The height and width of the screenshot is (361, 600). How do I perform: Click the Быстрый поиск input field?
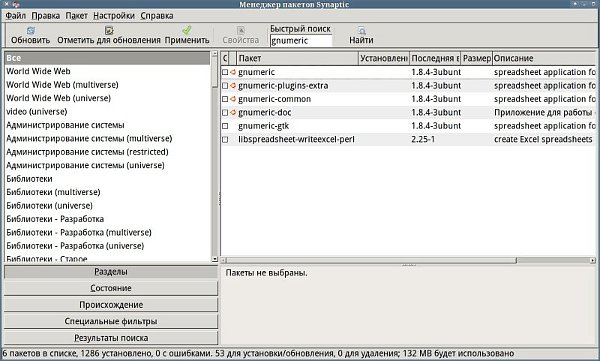301,41
